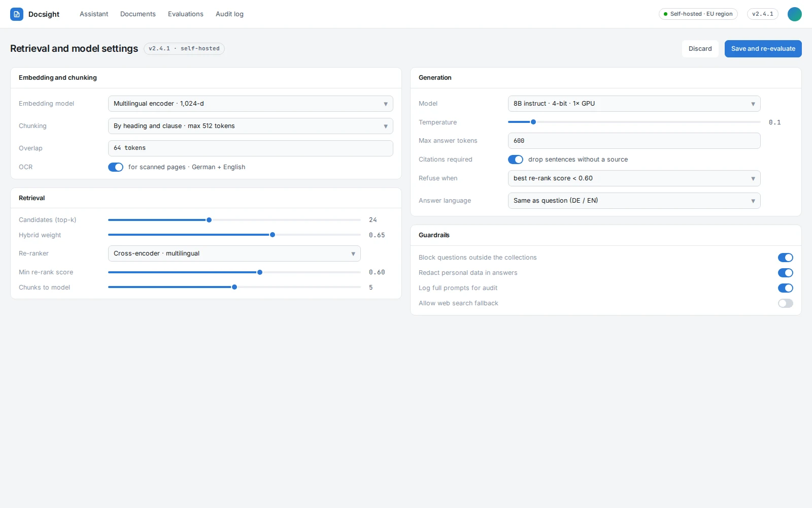
Task: Click 'drop sentences without a source' label
Action: click(x=578, y=160)
